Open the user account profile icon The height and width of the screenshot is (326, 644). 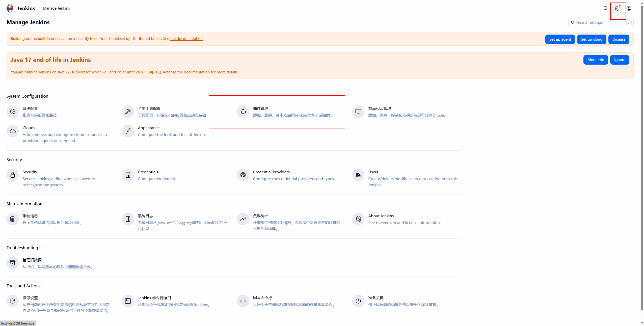tap(629, 8)
